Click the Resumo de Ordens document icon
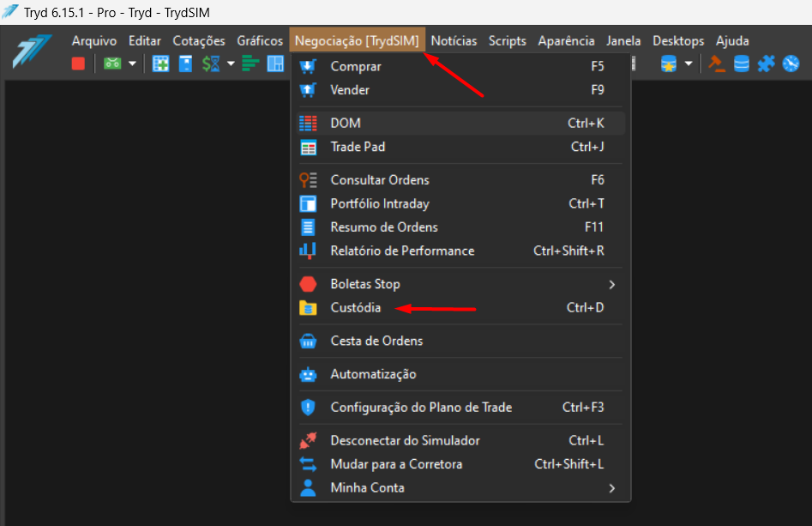The image size is (812, 526). pos(308,227)
